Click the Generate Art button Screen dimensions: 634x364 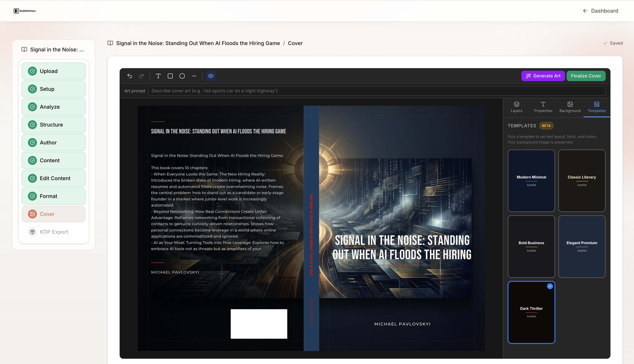point(543,76)
